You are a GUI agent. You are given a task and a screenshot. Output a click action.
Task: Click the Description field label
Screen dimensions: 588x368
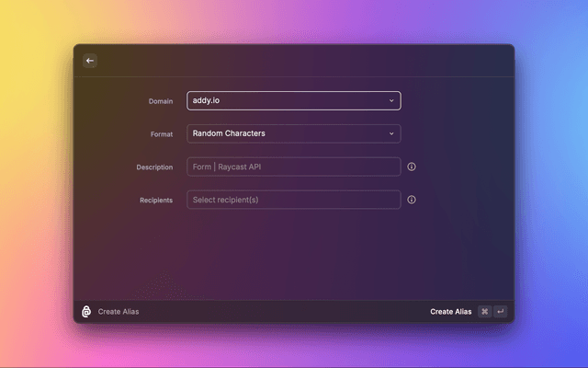tap(153, 167)
